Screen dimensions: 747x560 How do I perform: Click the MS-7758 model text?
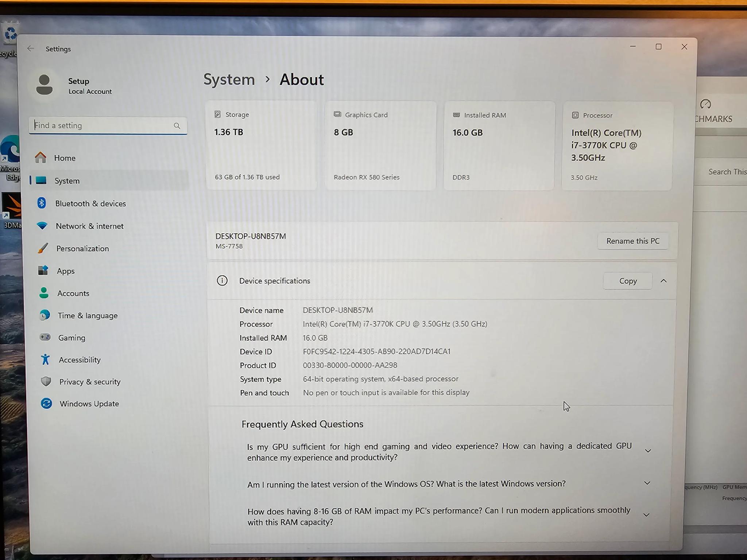[x=229, y=246]
